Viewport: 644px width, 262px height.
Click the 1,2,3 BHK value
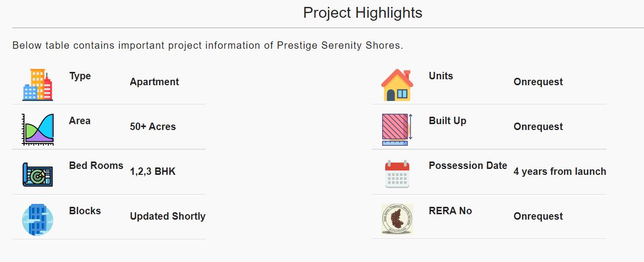coord(153,171)
